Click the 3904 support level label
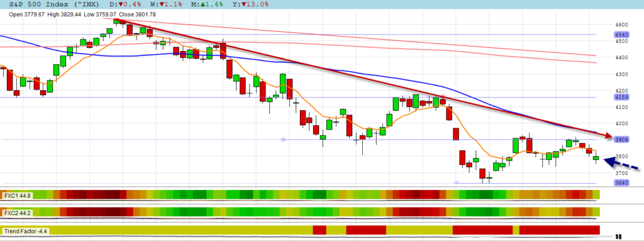Viewport: 644px width, 241px height. coord(621,140)
